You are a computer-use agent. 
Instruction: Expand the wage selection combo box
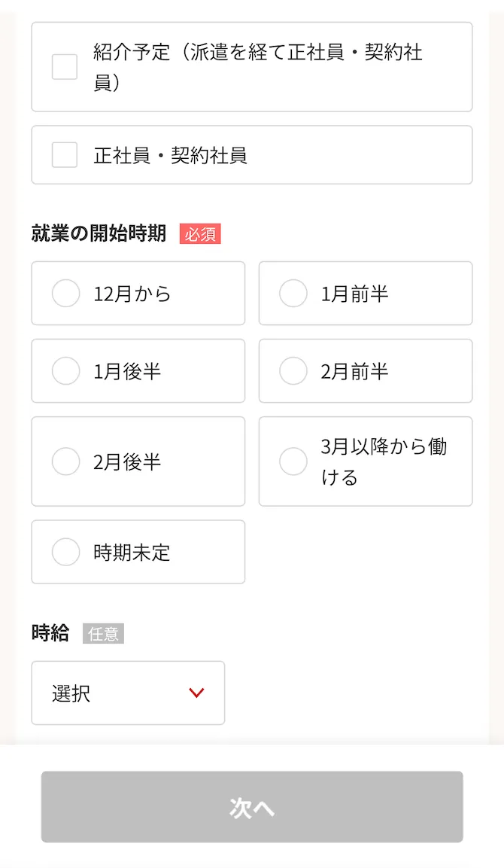tap(128, 693)
